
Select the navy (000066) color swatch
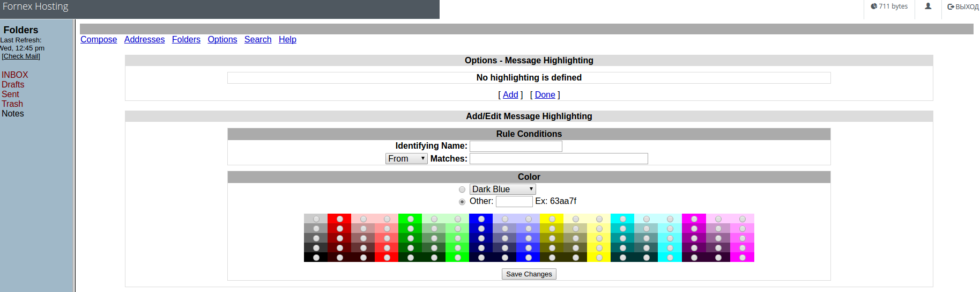(481, 248)
